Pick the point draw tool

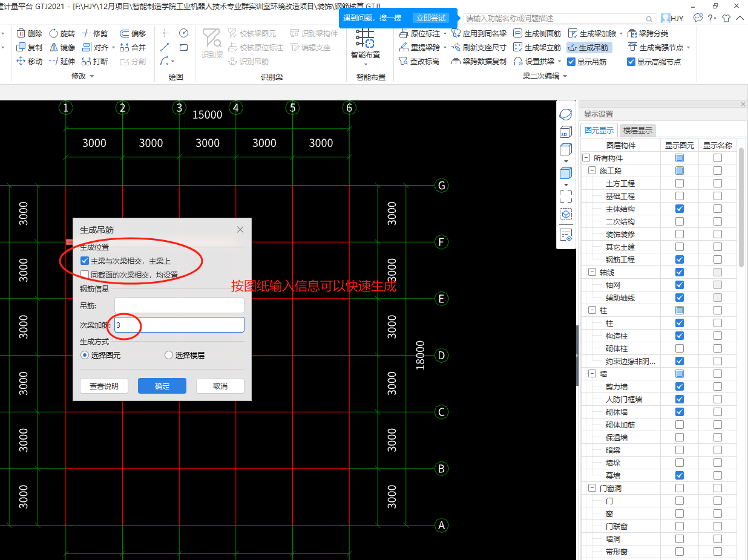point(165,33)
